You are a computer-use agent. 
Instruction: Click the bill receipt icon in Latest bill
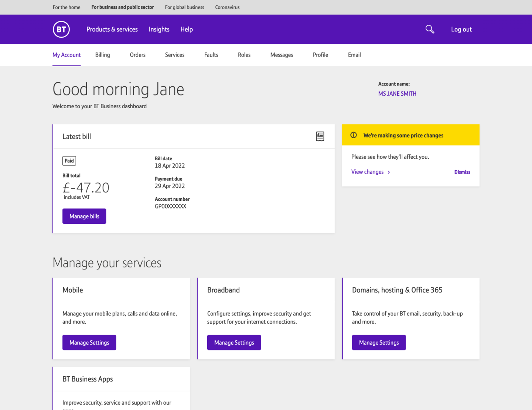[320, 136]
